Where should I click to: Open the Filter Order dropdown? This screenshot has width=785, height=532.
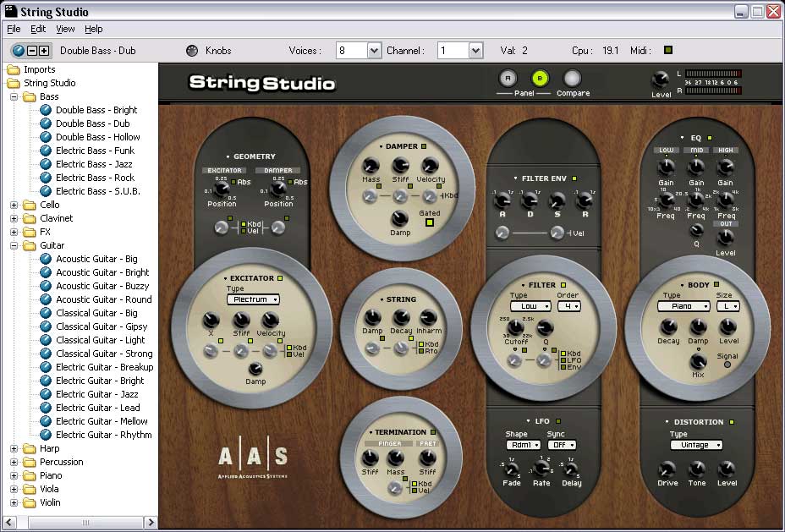(569, 306)
